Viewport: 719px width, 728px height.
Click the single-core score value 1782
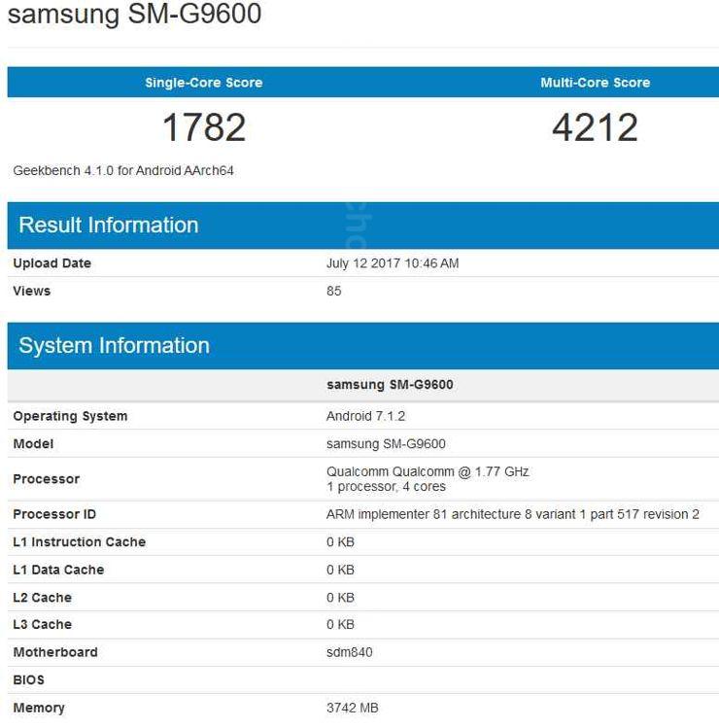204,127
